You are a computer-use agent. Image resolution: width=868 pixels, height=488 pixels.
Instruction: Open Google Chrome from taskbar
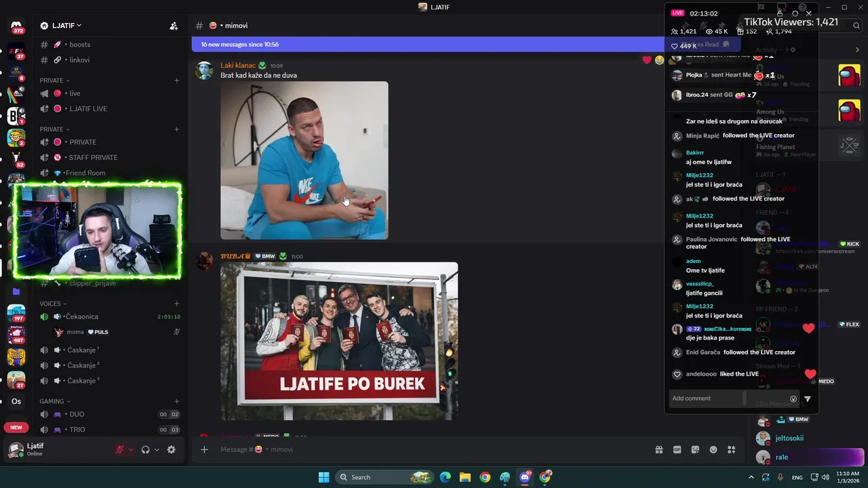pos(485,477)
